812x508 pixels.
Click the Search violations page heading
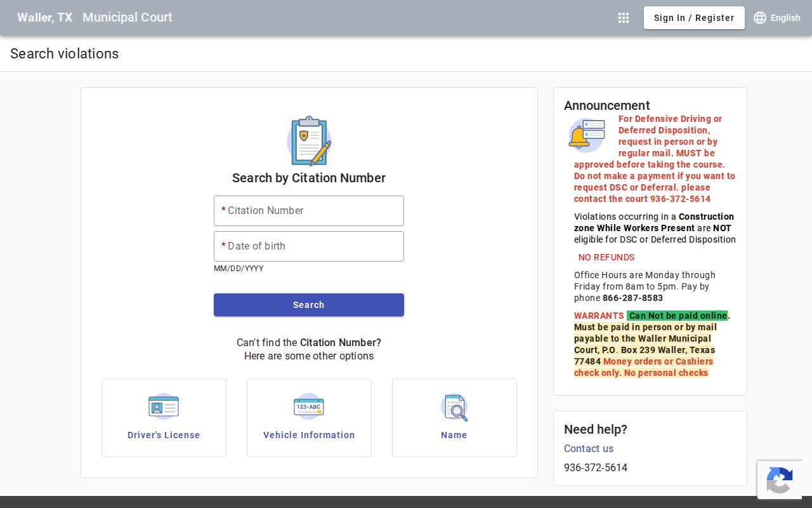coord(65,54)
